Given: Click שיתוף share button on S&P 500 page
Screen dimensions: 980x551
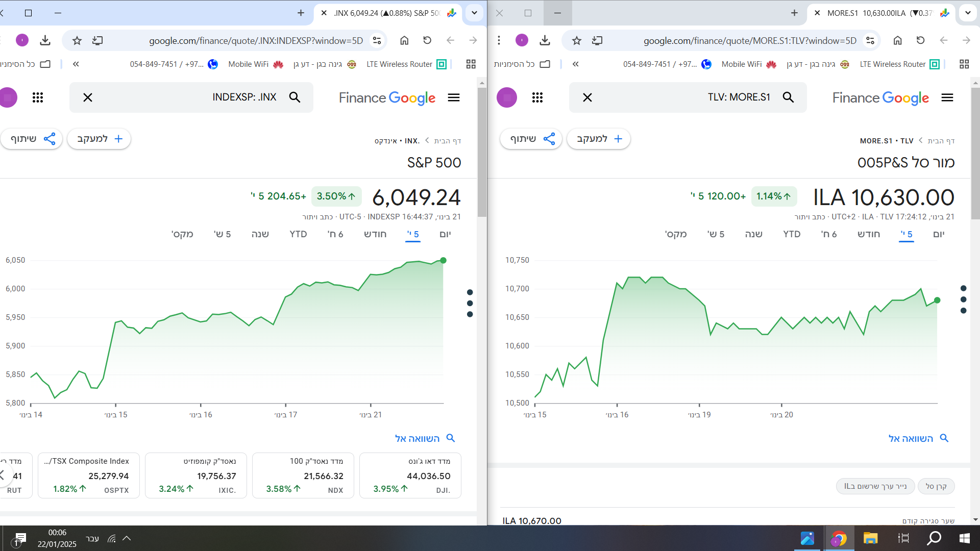Looking at the screenshot, I should [32, 139].
